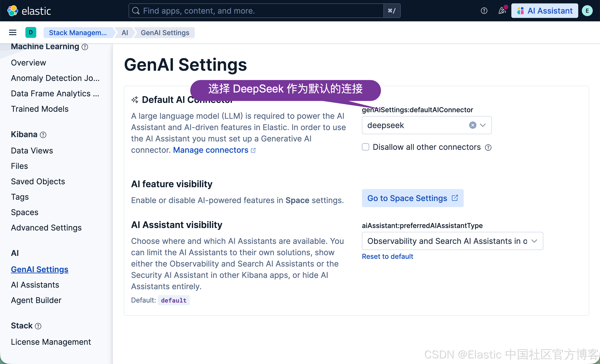Viewport: 600px width, 364px height.
Task: Click the Manage connectors link
Action: click(x=211, y=150)
